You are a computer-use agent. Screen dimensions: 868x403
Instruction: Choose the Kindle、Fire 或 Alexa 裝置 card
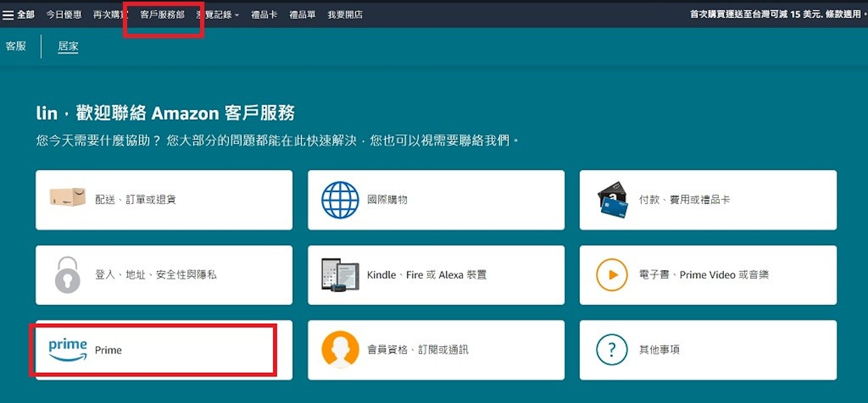[x=436, y=275]
